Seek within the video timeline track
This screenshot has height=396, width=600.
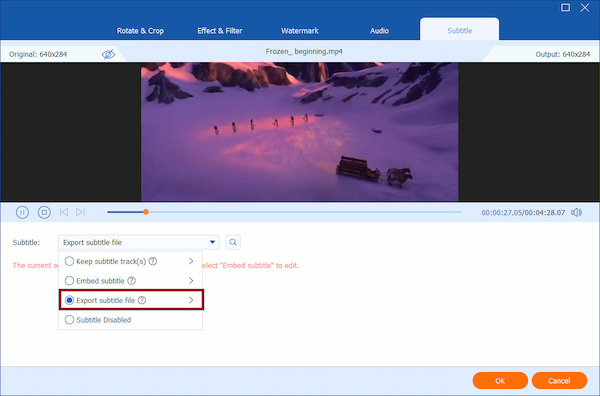coord(284,212)
